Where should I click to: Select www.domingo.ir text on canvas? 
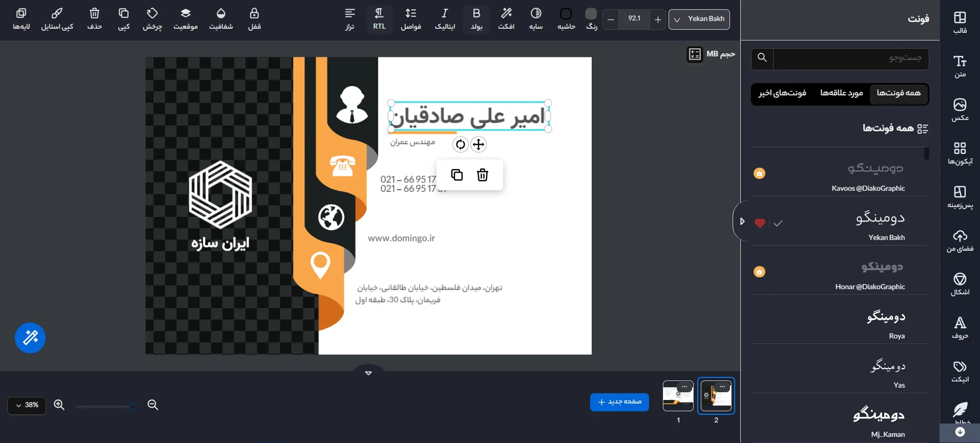(401, 238)
